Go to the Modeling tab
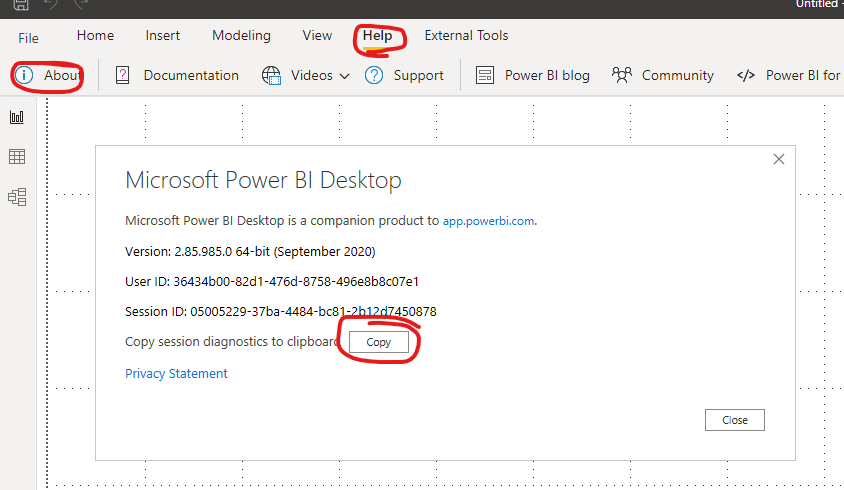Image resolution: width=844 pixels, height=490 pixels. pyautogui.click(x=241, y=36)
